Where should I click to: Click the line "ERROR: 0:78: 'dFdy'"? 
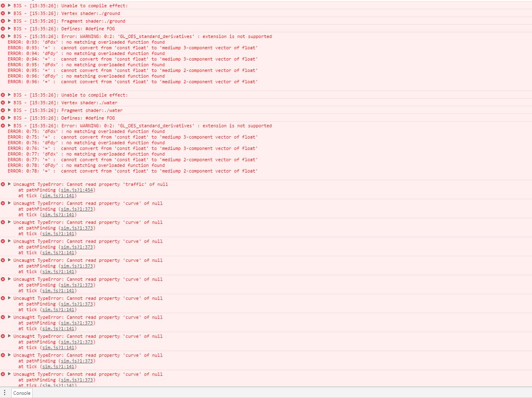pyautogui.click(x=86, y=165)
